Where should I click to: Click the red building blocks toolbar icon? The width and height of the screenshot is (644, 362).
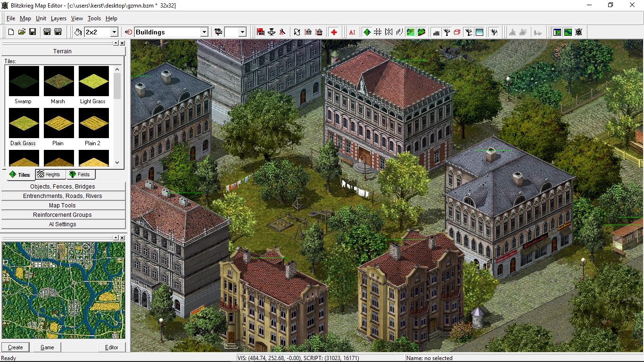261,32
